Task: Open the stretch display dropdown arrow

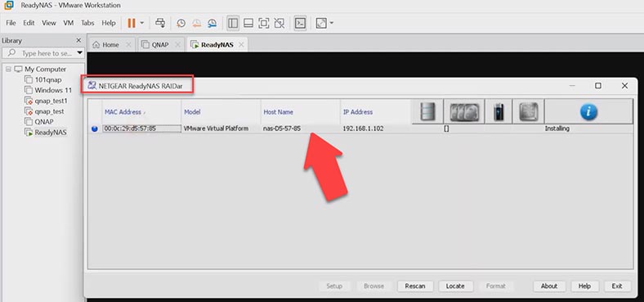Action: point(332,23)
